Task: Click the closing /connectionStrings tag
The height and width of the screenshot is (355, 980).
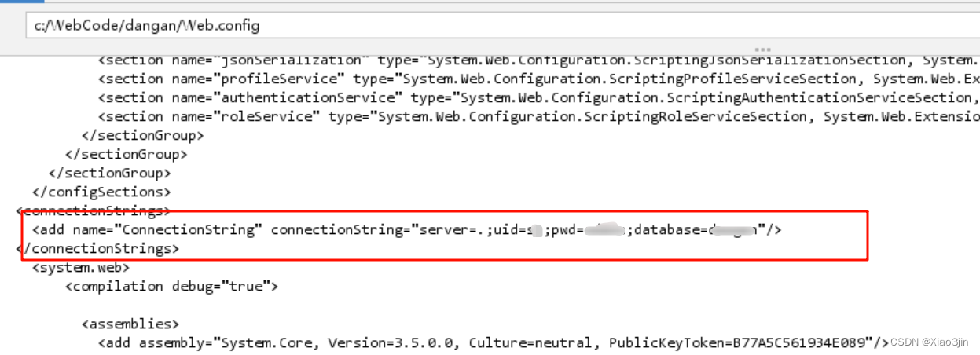Action: click(x=97, y=248)
